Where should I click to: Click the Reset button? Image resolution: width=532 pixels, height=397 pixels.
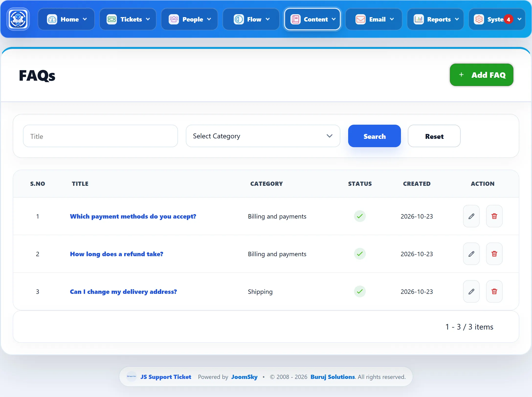tap(434, 136)
